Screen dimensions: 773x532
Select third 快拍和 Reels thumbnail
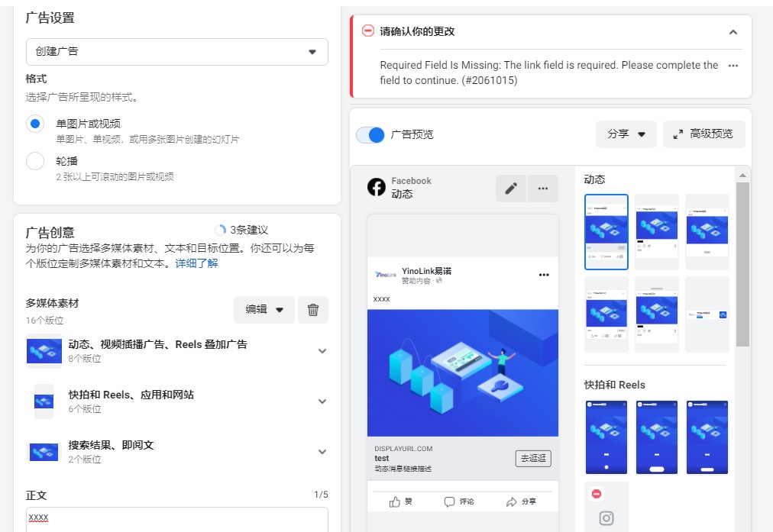click(x=707, y=437)
